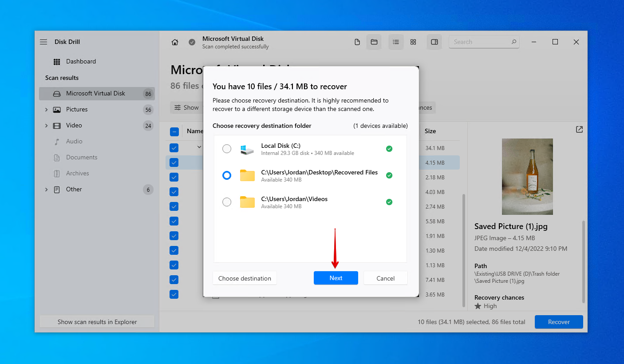
Task: Open preview in external window icon
Action: (579, 129)
